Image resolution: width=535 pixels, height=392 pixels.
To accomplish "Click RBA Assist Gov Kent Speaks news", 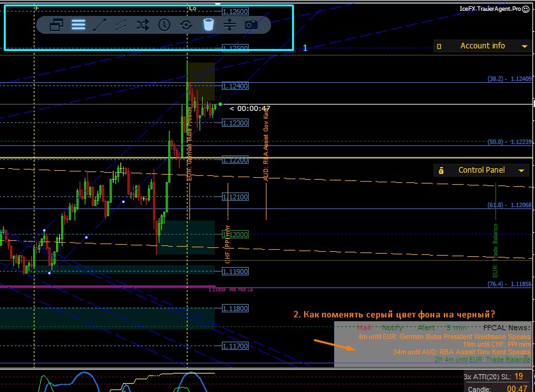I will click(462, 352).
